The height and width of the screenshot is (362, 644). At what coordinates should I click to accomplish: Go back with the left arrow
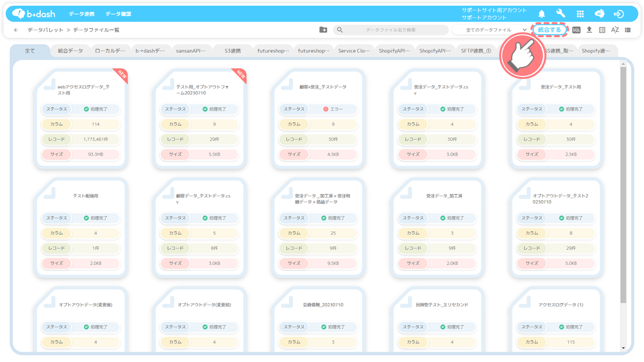coord(16,30)
